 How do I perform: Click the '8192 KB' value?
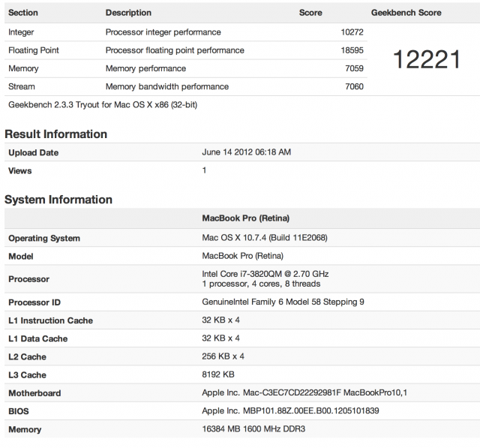(x=218, y=374)
